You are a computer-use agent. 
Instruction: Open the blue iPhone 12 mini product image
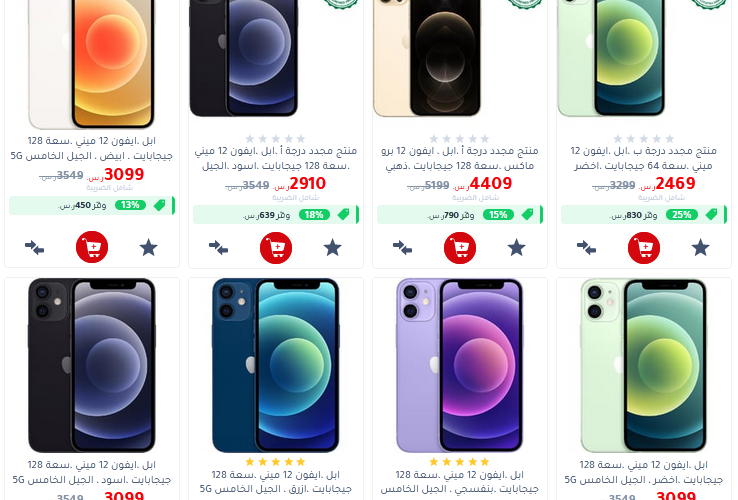coord(276,365)
